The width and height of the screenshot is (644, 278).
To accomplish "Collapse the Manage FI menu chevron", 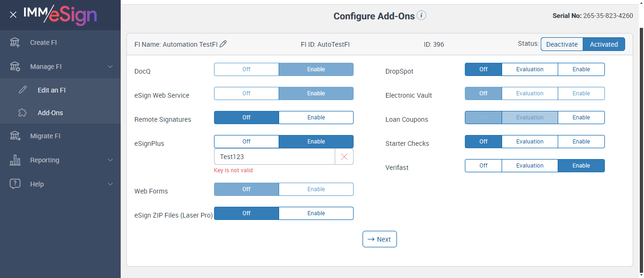I will click(x=110, y=67).
